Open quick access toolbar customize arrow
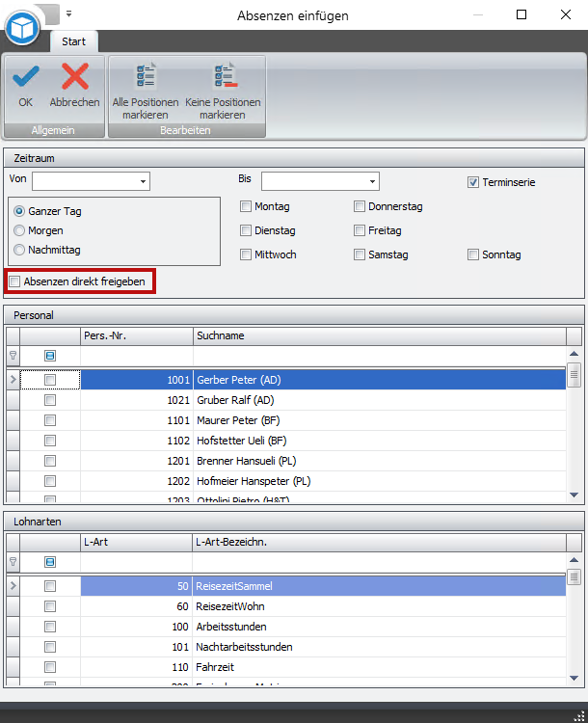This screenshot has height=723, width=588. point(68,14)
